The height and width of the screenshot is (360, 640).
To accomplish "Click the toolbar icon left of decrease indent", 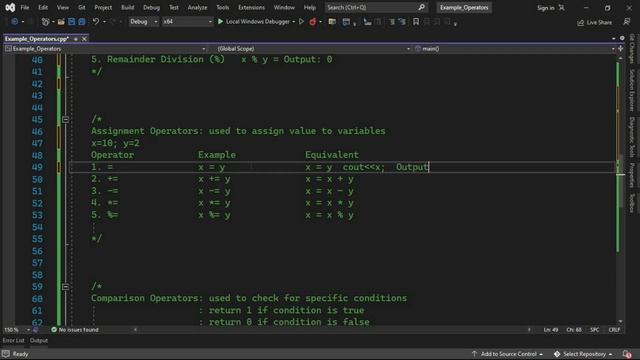I will [367, 22].
